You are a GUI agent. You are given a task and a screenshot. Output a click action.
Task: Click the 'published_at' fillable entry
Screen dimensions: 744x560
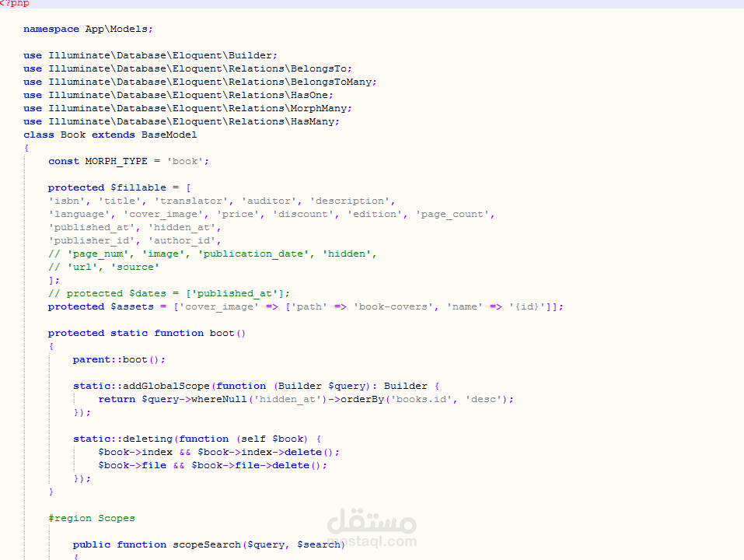92,228
